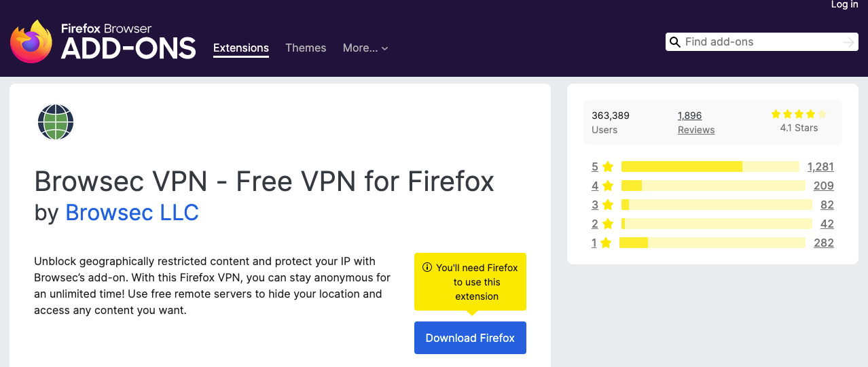Open the Extensions tab

pos(241,48)
